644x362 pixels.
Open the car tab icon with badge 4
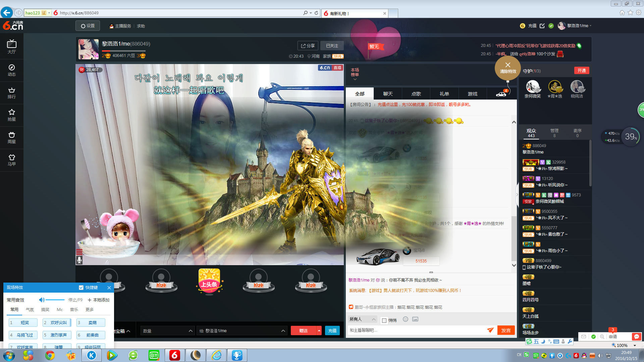(x=501, y=94)
